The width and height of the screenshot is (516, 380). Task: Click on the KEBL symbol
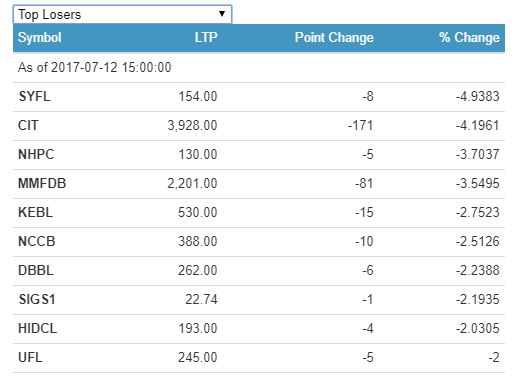(x=35, y=213)
